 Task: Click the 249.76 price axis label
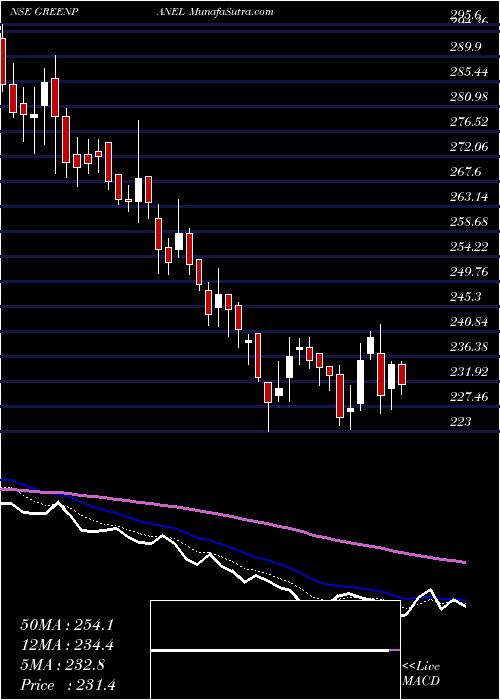[x=470, y=271]
